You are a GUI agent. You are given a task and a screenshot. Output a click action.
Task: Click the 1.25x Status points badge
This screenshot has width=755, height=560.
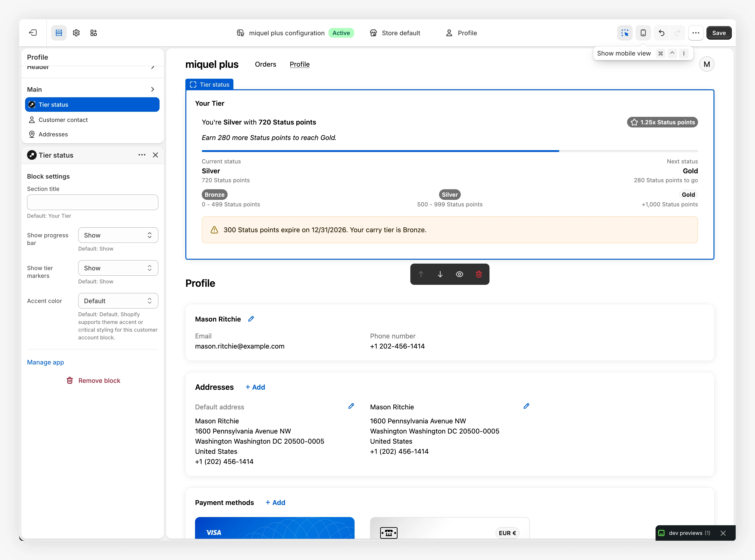click(x=662, y=122)
